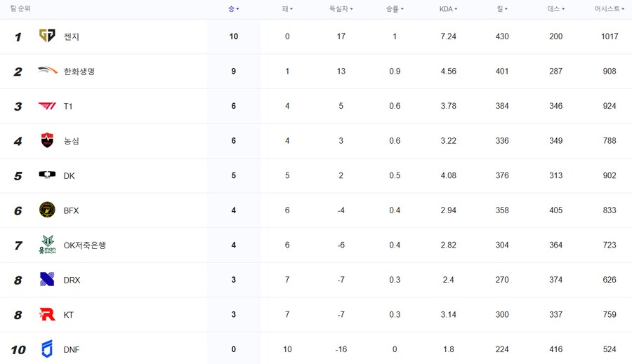Sort table by 승 column
632x364 pixels.
coord(234,9)
